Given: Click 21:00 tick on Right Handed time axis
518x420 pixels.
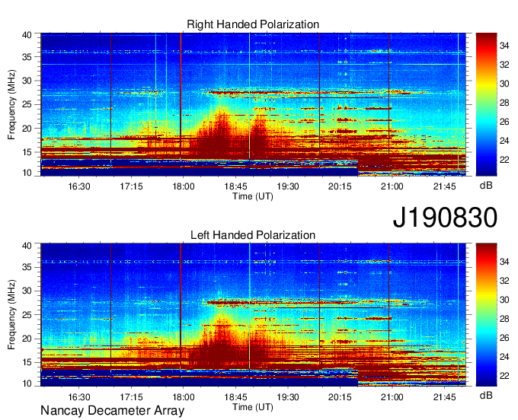Looking at the screenshot, I should tap(392, 186).
